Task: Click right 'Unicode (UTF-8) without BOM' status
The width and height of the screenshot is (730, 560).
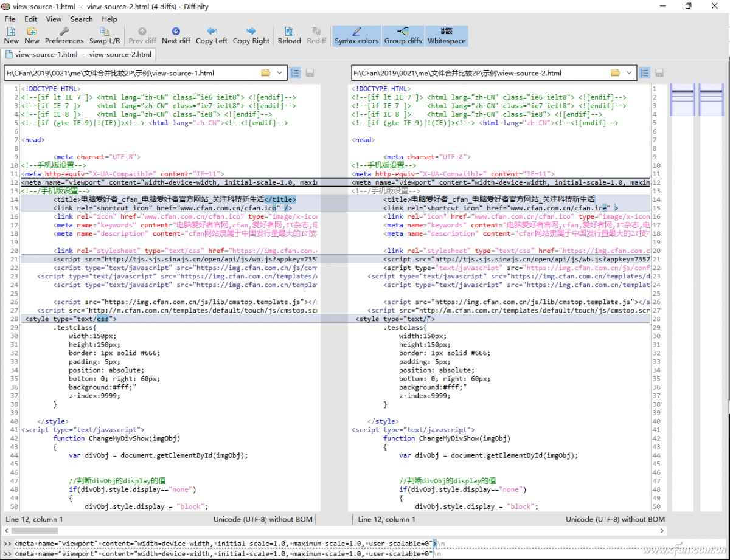Action: pos(615,519)
